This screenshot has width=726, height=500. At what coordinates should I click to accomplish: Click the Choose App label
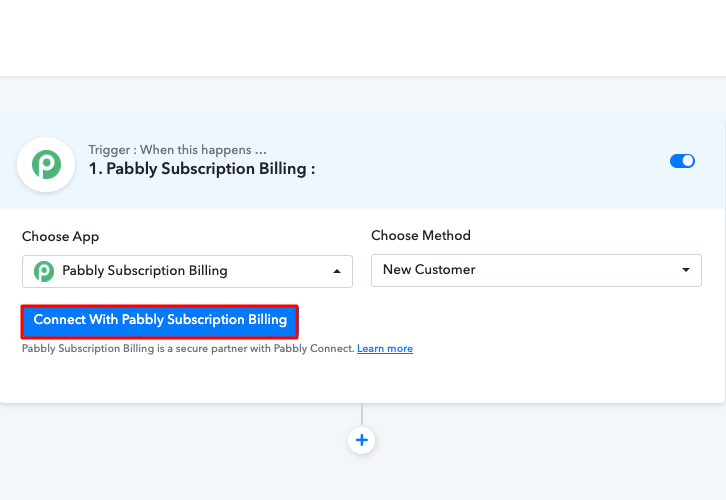tap(61, 237)
